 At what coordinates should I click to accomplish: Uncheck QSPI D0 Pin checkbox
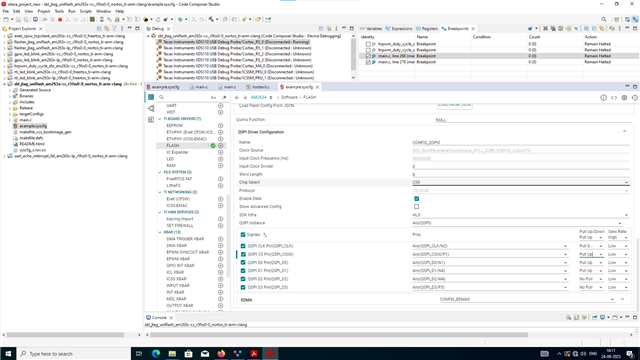pos(243,262)
